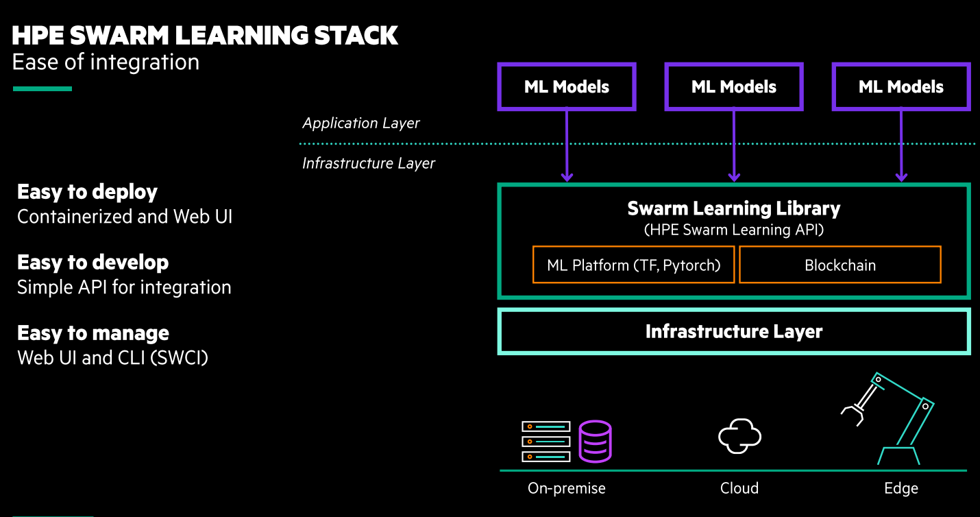Select the white cloud icon
Screen dimensions: 980x517
(x=739, y=436)
